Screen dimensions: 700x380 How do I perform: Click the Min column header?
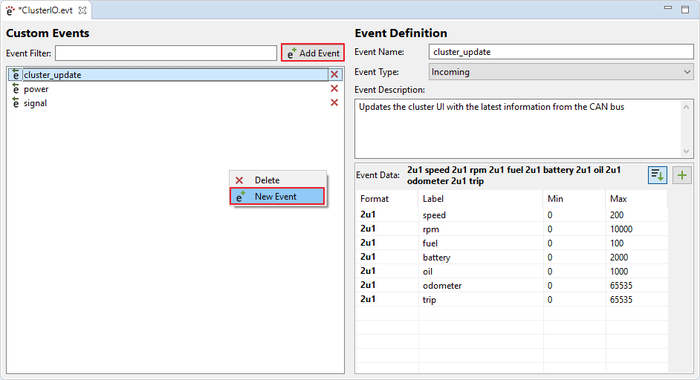[575, 199]
